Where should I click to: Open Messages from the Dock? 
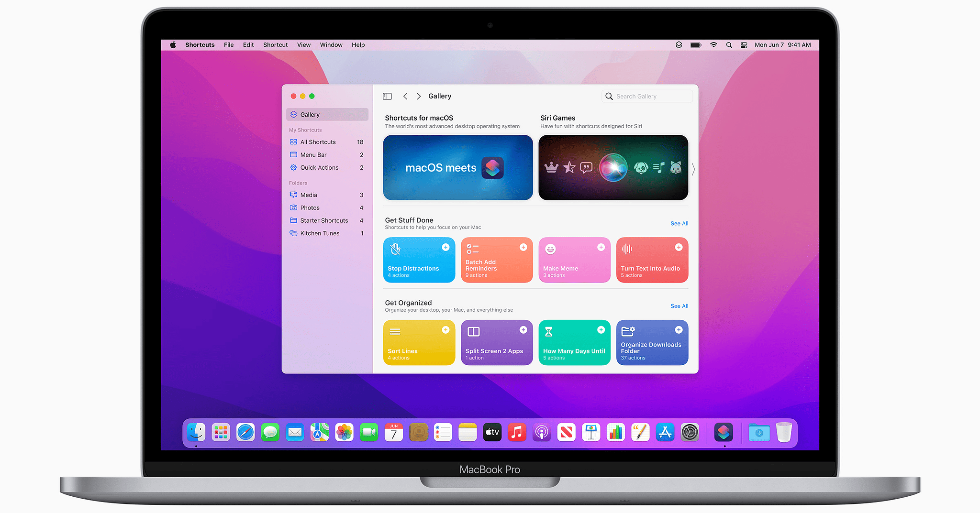[x=270, y=432]
